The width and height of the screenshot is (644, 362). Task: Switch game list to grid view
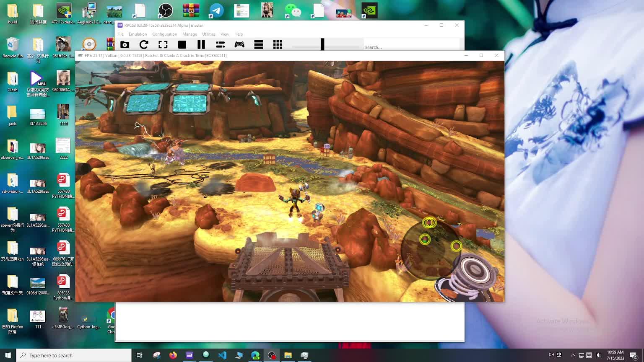click(278, 44)
